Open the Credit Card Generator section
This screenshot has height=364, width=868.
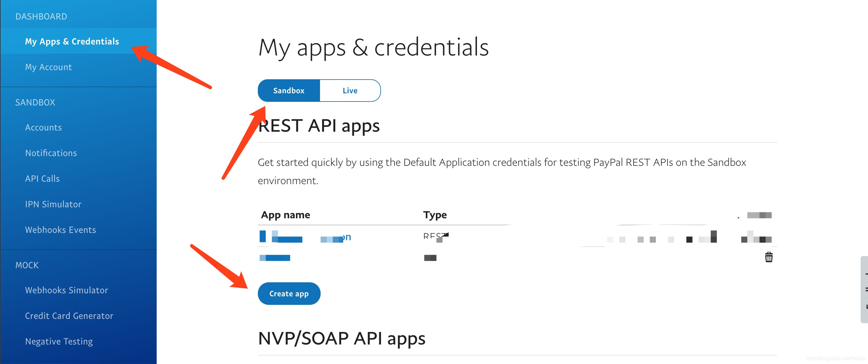69,315
